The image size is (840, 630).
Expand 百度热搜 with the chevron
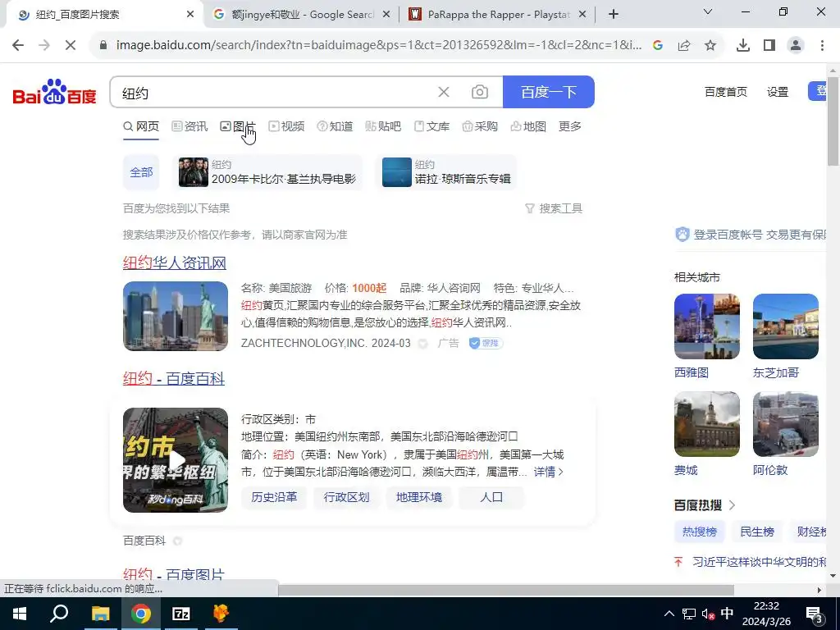click(733, 505)
